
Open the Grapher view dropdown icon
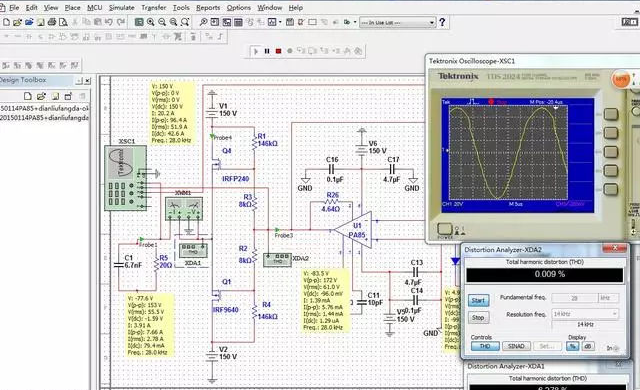pyautogui.click(x=274, y=22)
